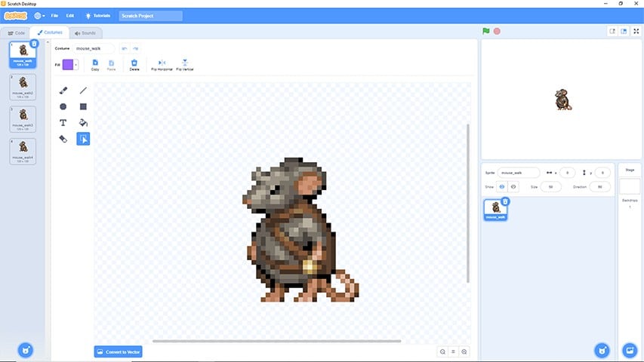Select the Eraser tool
644x362 pixels.
[x=63, y=139]
